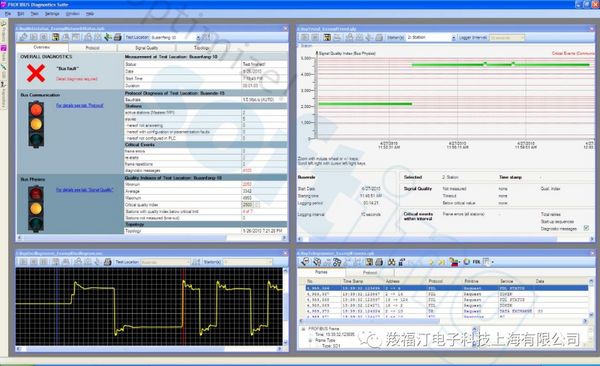
Task: Click the green arrows export icon
Action: pyautogui.click(x=108, y=37)
